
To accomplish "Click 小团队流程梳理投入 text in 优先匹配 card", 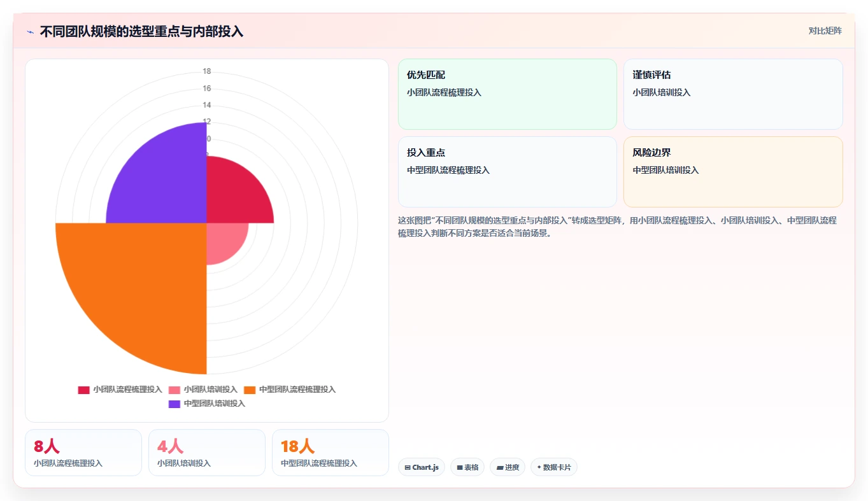I will 444,92.
